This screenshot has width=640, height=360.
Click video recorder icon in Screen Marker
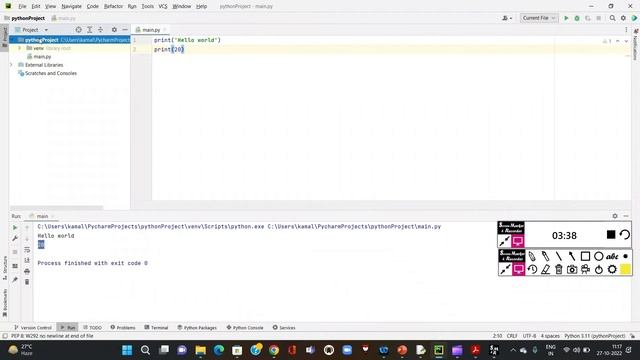(585, 269)
